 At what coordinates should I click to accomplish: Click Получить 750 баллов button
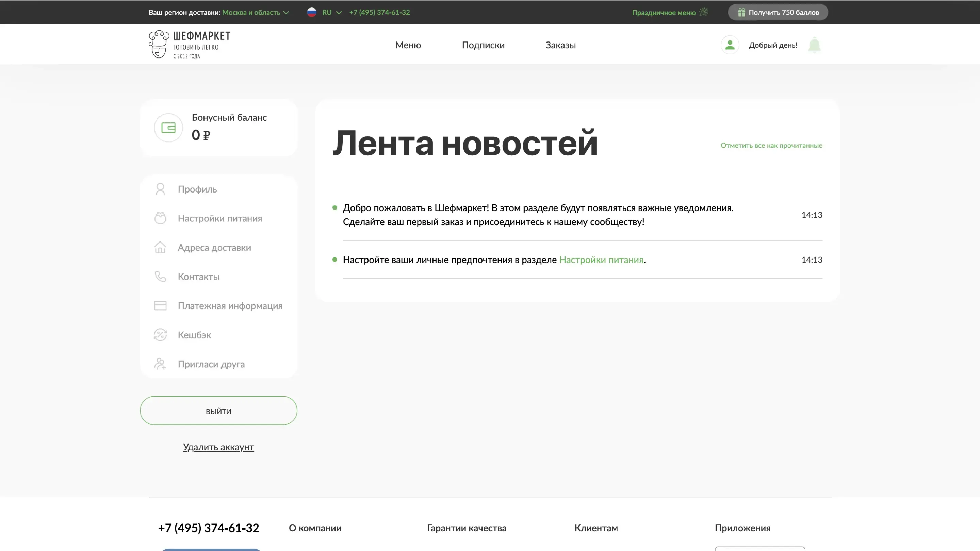(778, 12)
